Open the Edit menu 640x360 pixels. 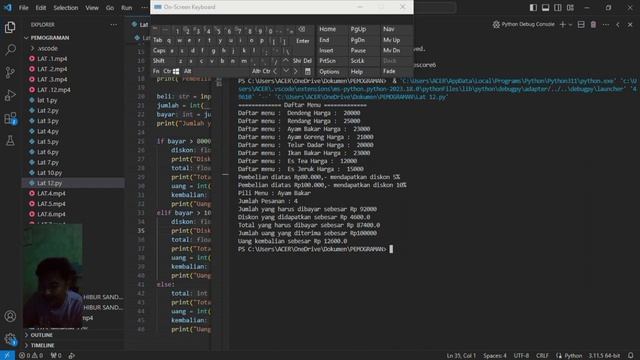[x=40, y=8]
